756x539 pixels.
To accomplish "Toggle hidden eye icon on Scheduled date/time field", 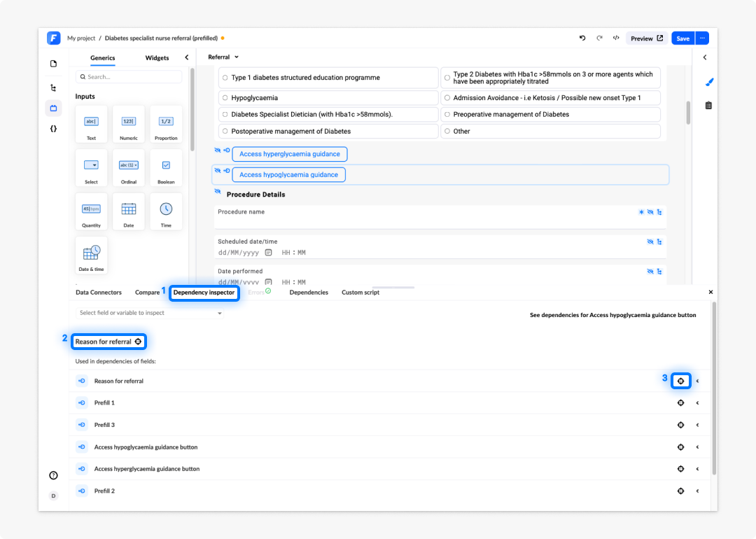I will pyautogui.click(x=650, y=242).
